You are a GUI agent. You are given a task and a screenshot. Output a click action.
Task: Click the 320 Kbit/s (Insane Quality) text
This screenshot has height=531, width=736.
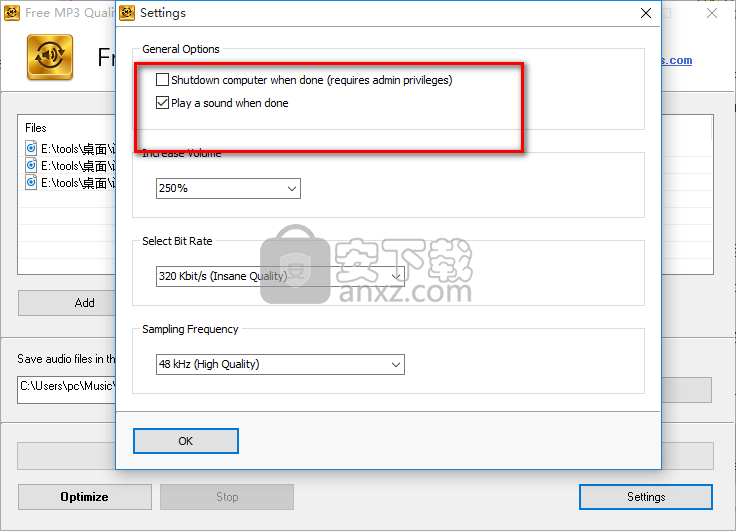tap(223, 276)
